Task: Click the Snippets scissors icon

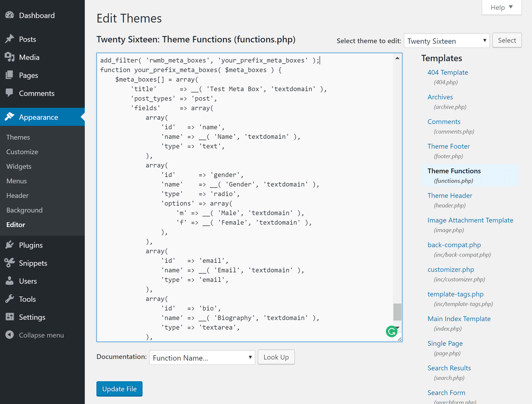Action: click(x=10, y=263)
